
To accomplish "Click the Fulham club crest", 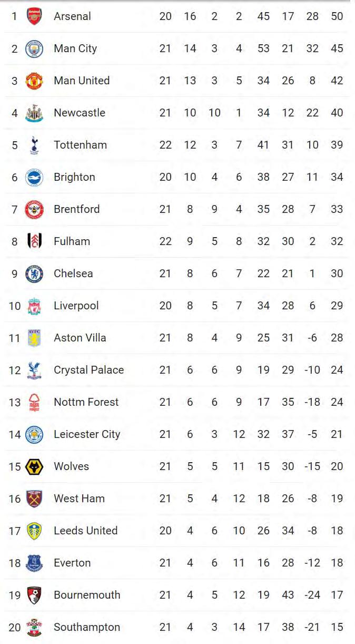I will (34, 241).
